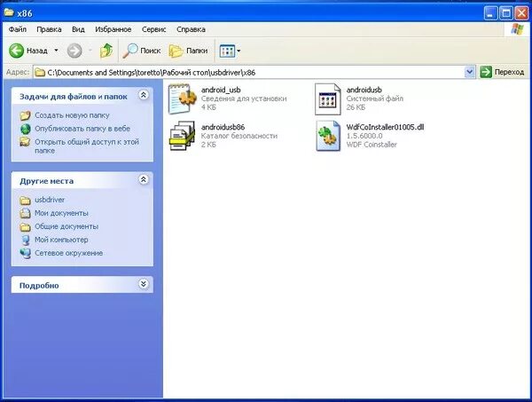Click the usbdriver folder icon in Другие места
The width and height of the screenshot is (532, 402).
coord(25,200)
